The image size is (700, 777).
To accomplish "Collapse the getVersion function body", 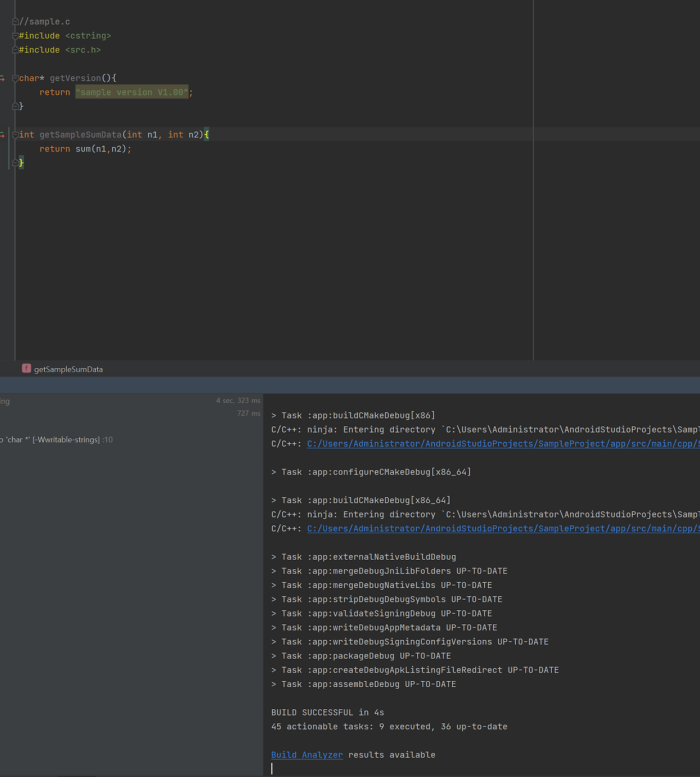I will [15, 78].
